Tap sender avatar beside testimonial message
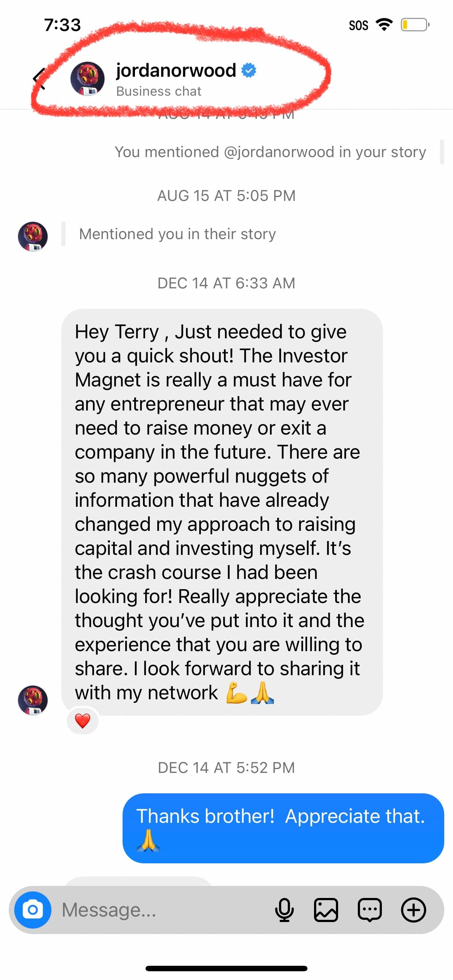The width and height of the screenshot is (453, 980). (33, 700)
